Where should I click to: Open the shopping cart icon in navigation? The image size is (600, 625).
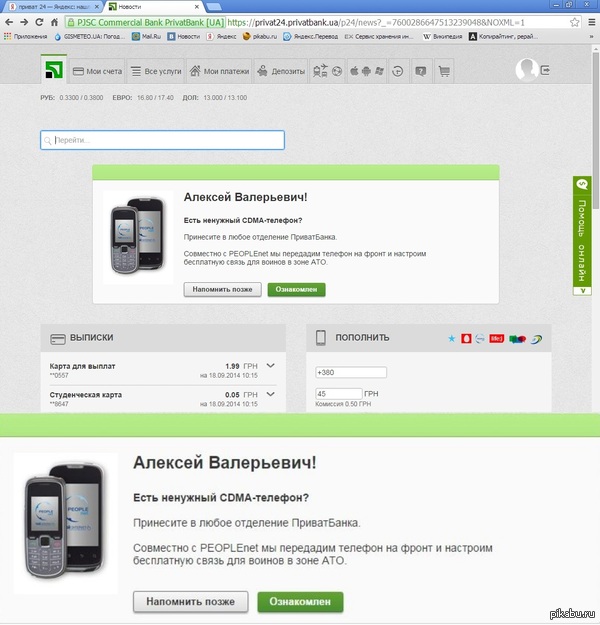(445, 71)
